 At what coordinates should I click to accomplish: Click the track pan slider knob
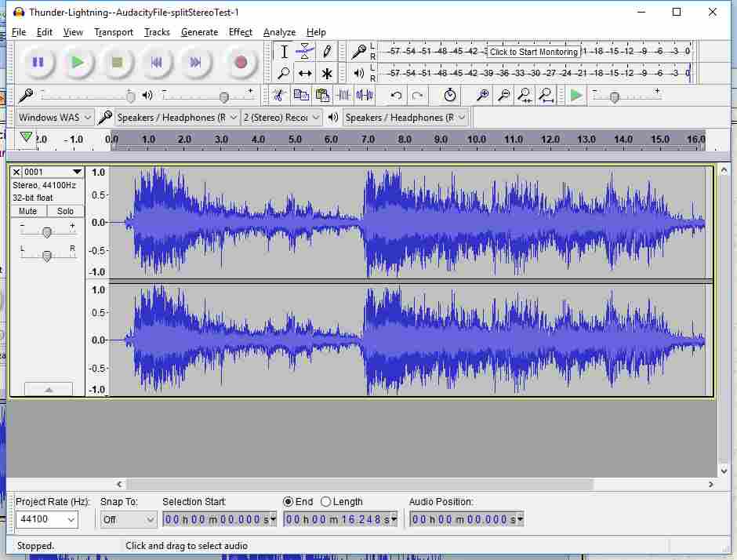47,256
